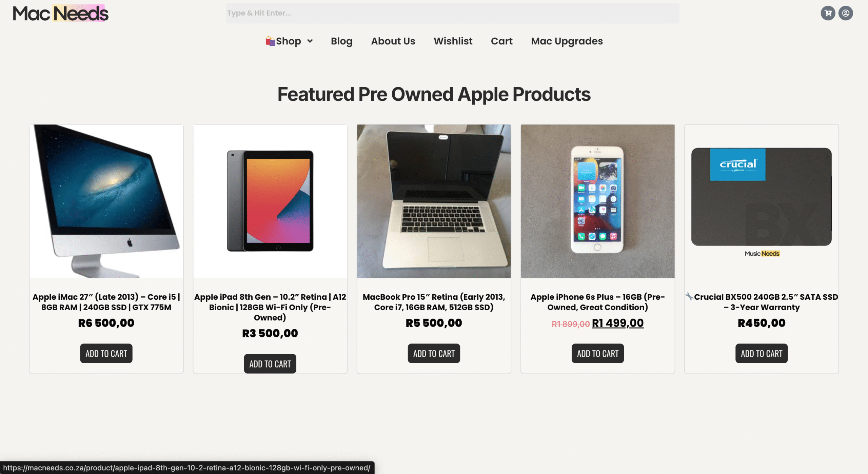The height and width of the screenshot is (474, 868).
Task: Add the Crucial BX500 SSD to cart
Action: click(762, 353)
